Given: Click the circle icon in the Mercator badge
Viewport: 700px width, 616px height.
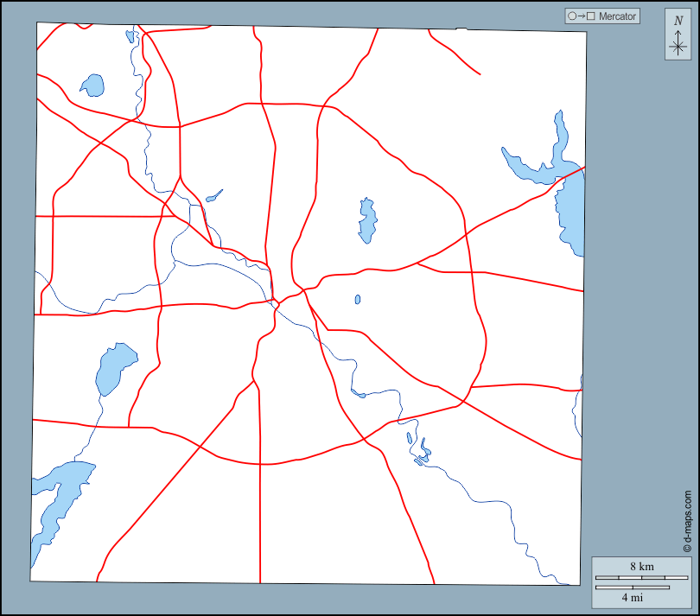Looking at the screenshot, I should click(572, 16).
